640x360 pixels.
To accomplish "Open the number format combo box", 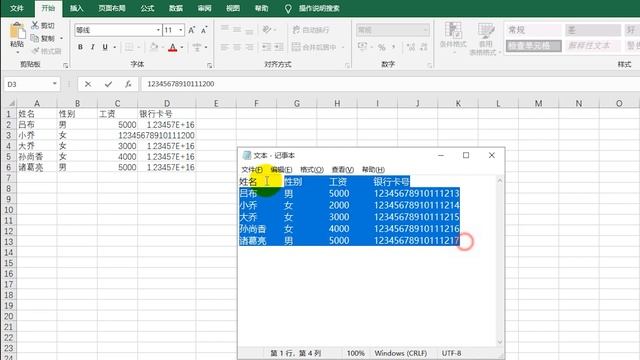I will tap(393, 30).
